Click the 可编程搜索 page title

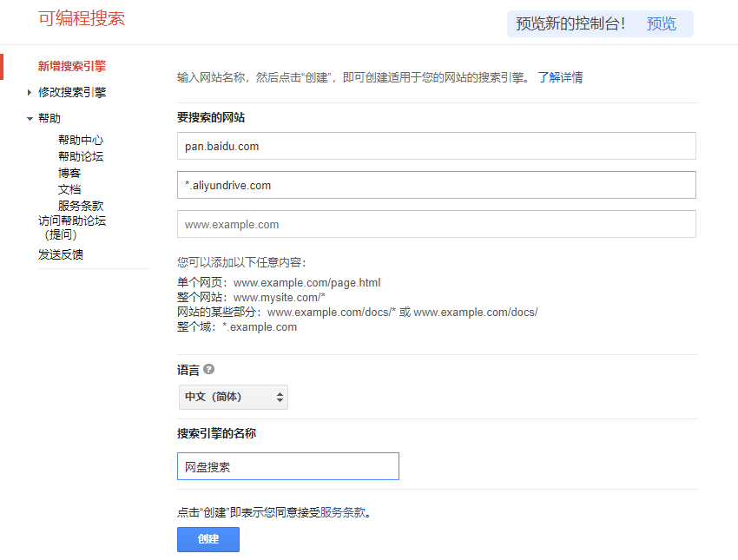(x=82, y=18)
